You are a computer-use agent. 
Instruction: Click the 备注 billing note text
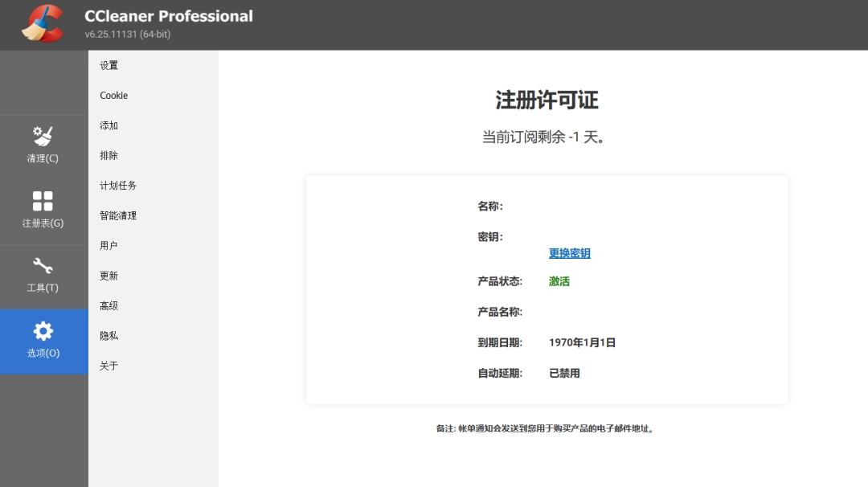546,428
